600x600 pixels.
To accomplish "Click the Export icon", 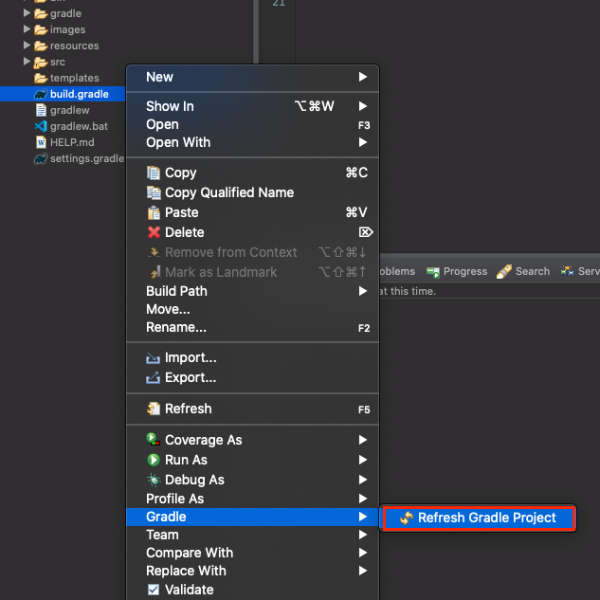I will coord(153,378).
